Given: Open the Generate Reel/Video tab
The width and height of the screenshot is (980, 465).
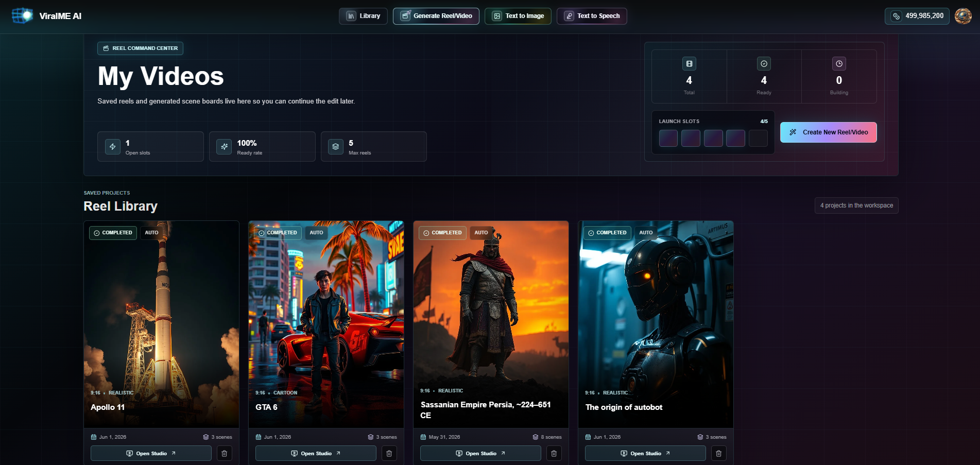Looking at the screenshot, I should [x=436, y=16].
